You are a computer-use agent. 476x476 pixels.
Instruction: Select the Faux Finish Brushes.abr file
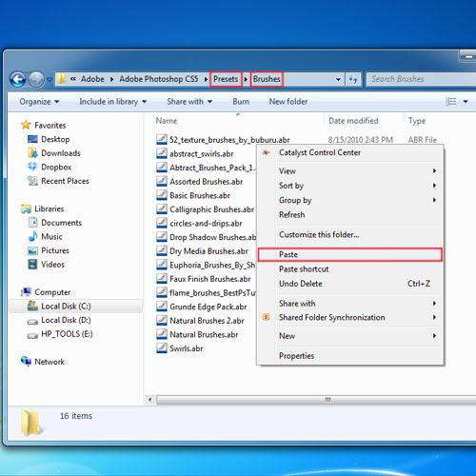pos(204,279)
